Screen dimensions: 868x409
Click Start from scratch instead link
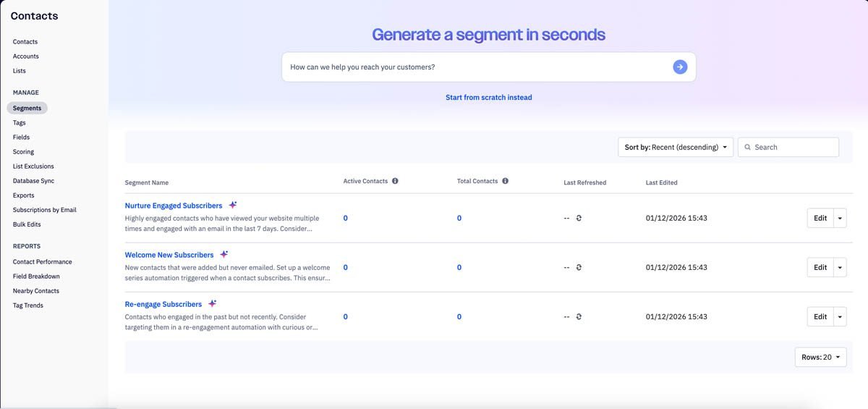coord(488,97)
